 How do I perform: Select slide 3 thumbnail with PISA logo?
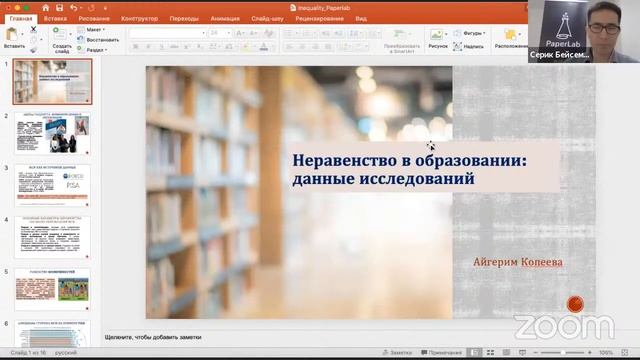53,185
